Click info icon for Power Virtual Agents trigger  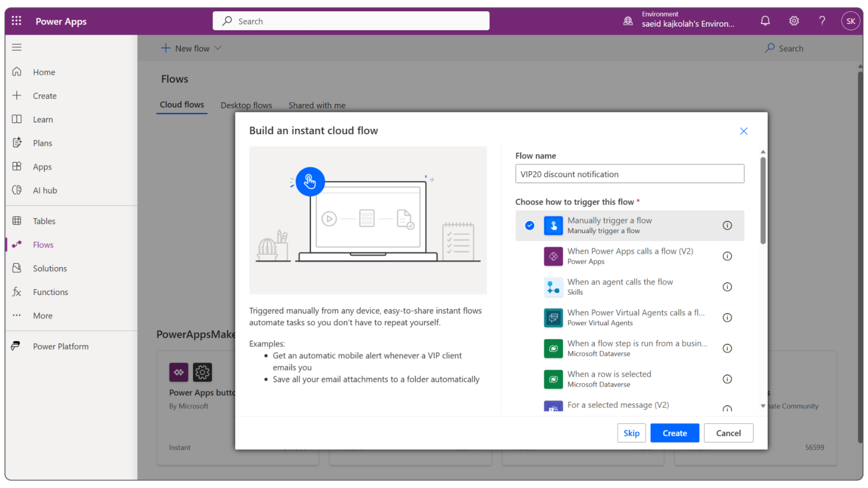[727, 318]
